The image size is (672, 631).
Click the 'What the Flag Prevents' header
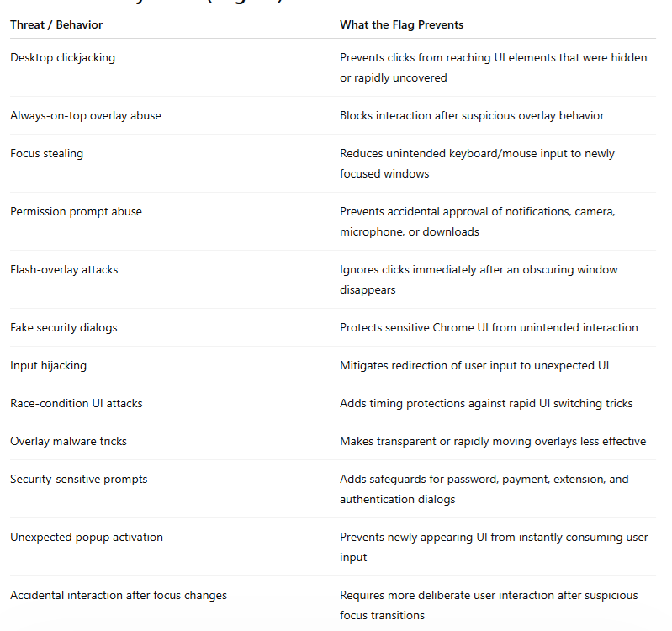(x=401, y=25)
